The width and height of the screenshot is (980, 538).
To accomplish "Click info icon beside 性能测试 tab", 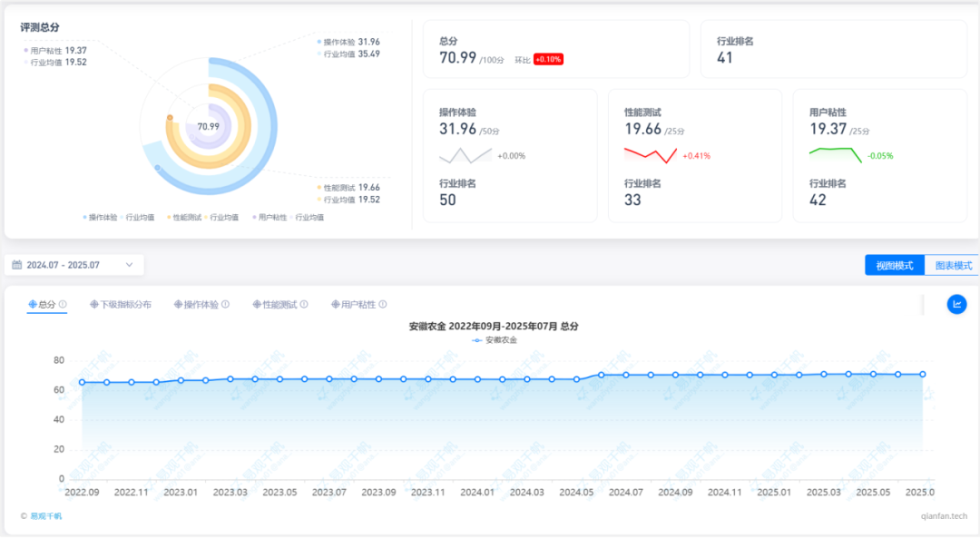I will click(x=304, y=305).
